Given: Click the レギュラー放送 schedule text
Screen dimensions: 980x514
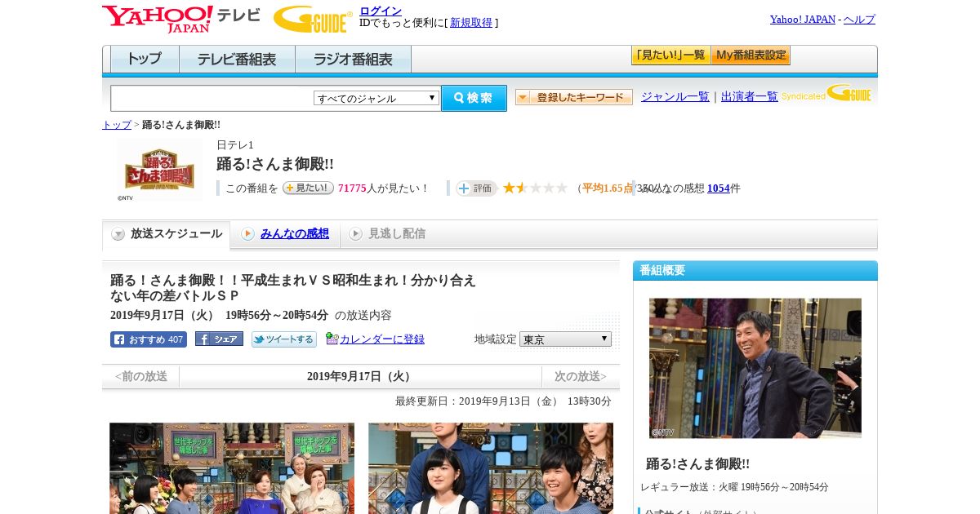Looking at the screenshot, I should [734, 487].
